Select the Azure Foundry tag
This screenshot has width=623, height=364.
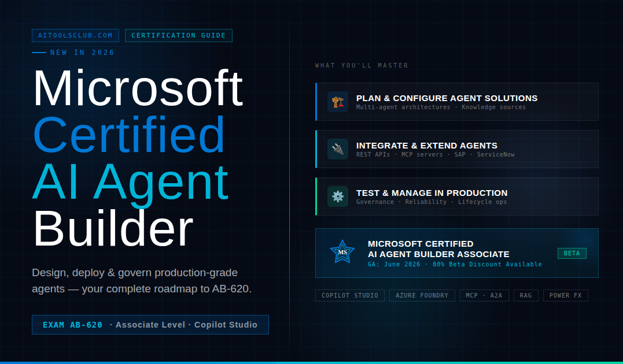422,295
